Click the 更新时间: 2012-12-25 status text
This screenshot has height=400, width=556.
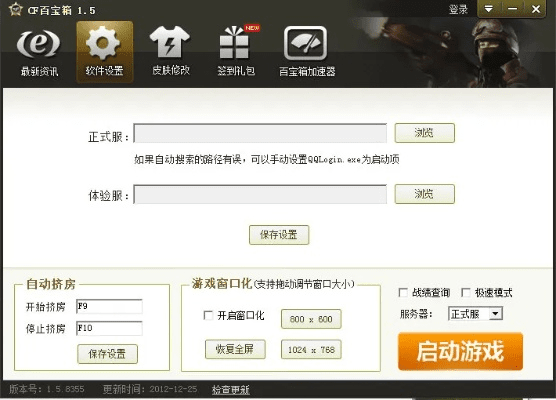pos(150,389)
